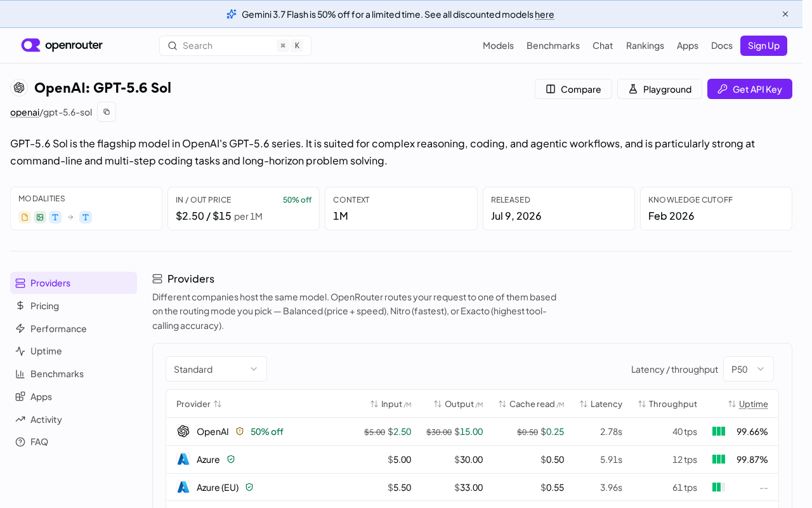812x508 pixels.
Task: Click the file input modality icon
Action: (25, 217)
